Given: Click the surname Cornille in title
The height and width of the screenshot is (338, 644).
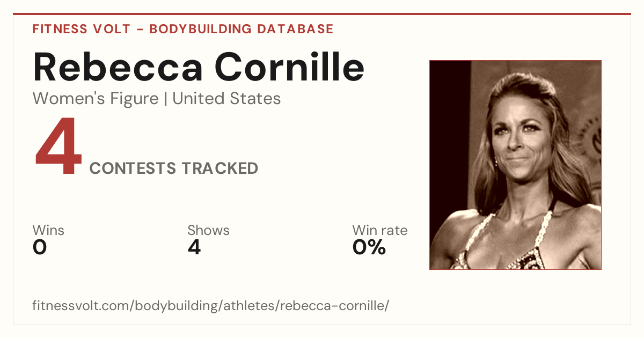Looking at the screenshot, I should [290, 67].
